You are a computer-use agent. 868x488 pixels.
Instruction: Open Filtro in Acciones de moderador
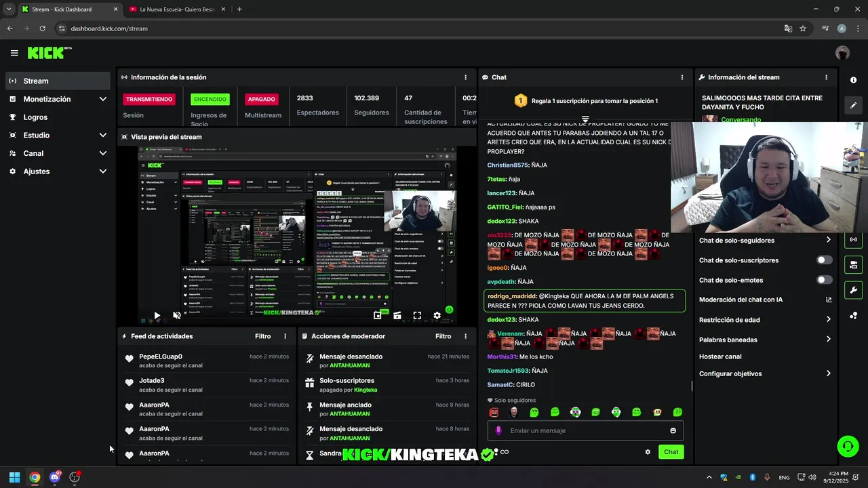coord(443,336)
